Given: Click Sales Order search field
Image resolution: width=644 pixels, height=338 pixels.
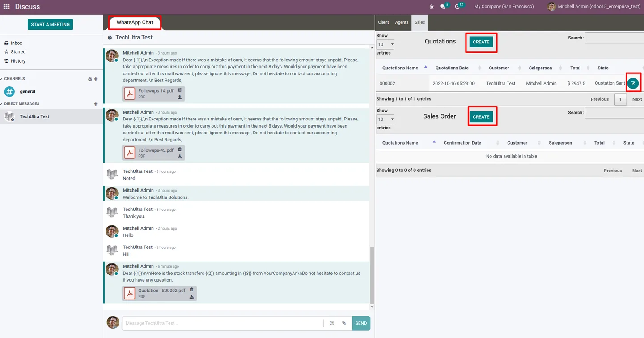Looking at the screenshot, I should (x=614, y=113).
